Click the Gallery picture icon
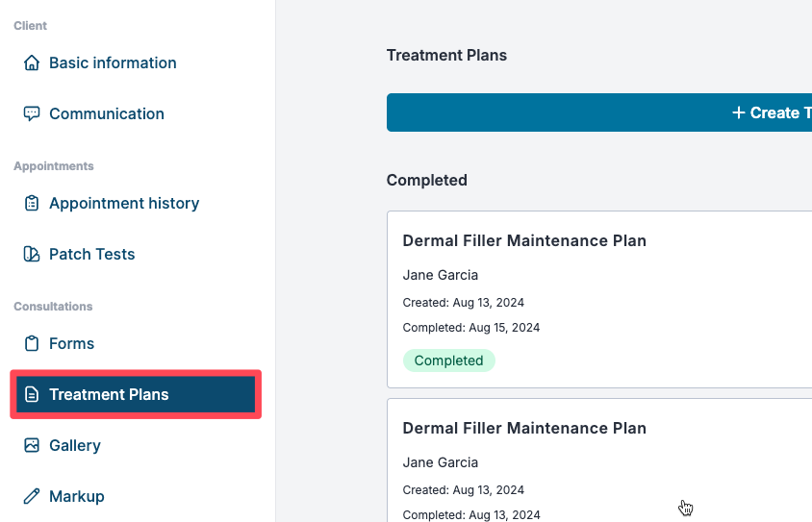This screenshot has height=522, width=812. click(32, 446)
